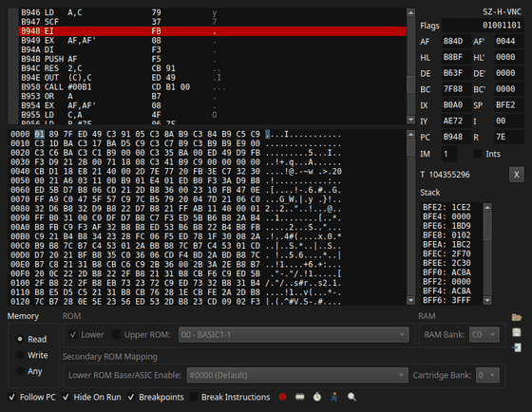532x412 pixels.
Task: Click the hex memory scroll up arrow
Action: coord(410,134)
